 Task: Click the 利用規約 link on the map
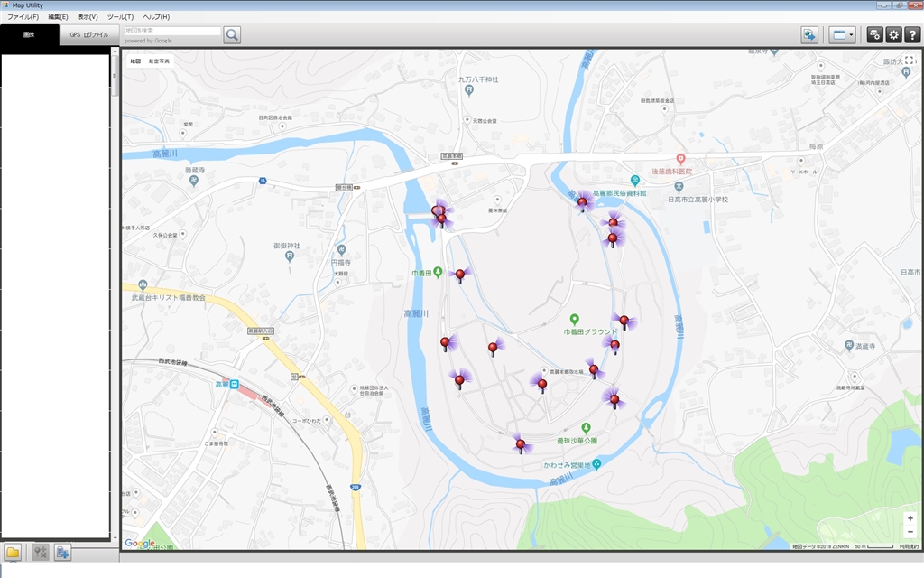[908, 546]
